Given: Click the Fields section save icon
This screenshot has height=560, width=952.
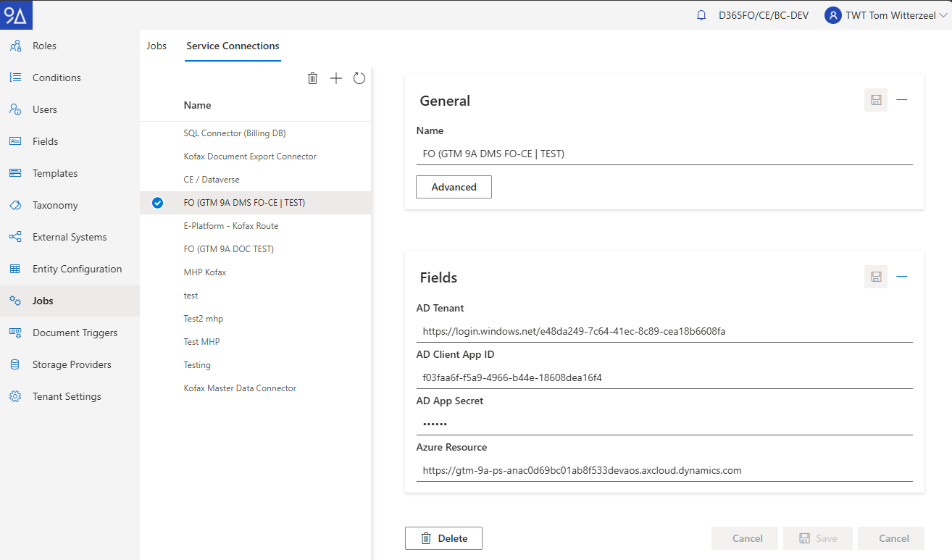Looking at the screenshot, I should [876, 277].
